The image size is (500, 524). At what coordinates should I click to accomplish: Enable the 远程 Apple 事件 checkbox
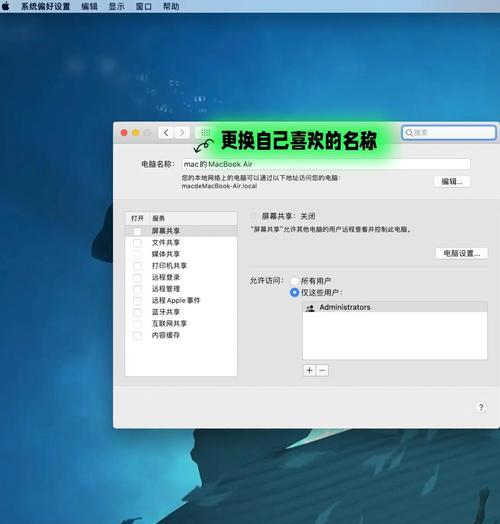click(x=137, y=301)
